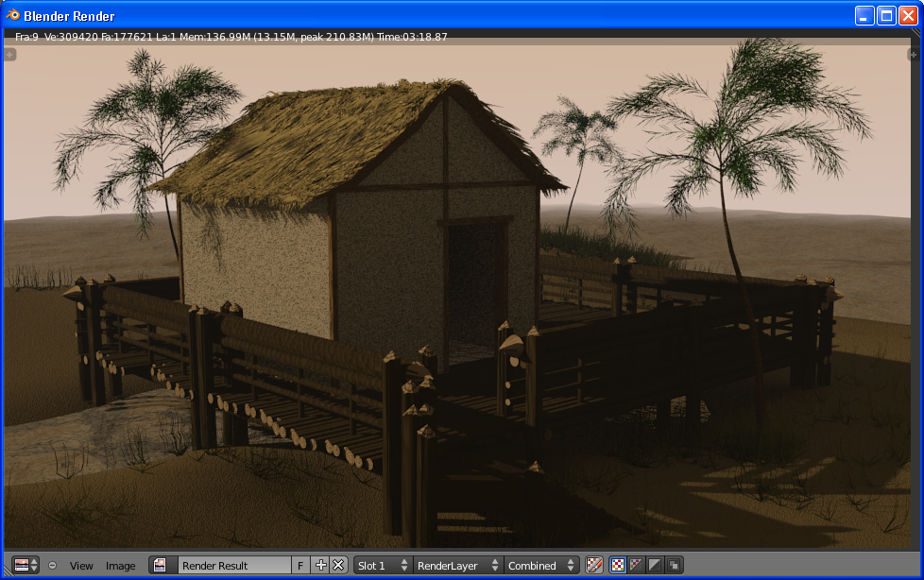Click the top-left region expand plus icon
Image resolution: width=924 pixels, height=580 pixels.
tap(10, 55)
